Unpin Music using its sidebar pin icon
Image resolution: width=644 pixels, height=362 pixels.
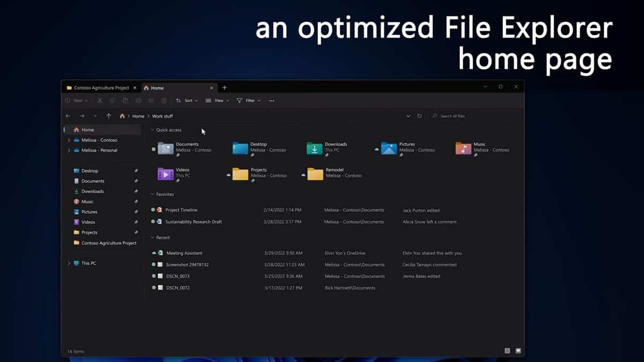coord(136,202)
